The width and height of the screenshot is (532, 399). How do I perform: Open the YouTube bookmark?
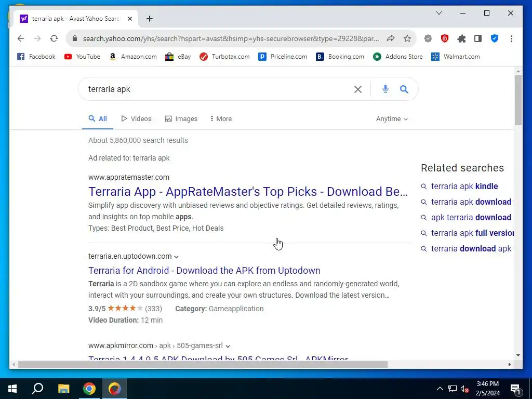coord(82,57)
